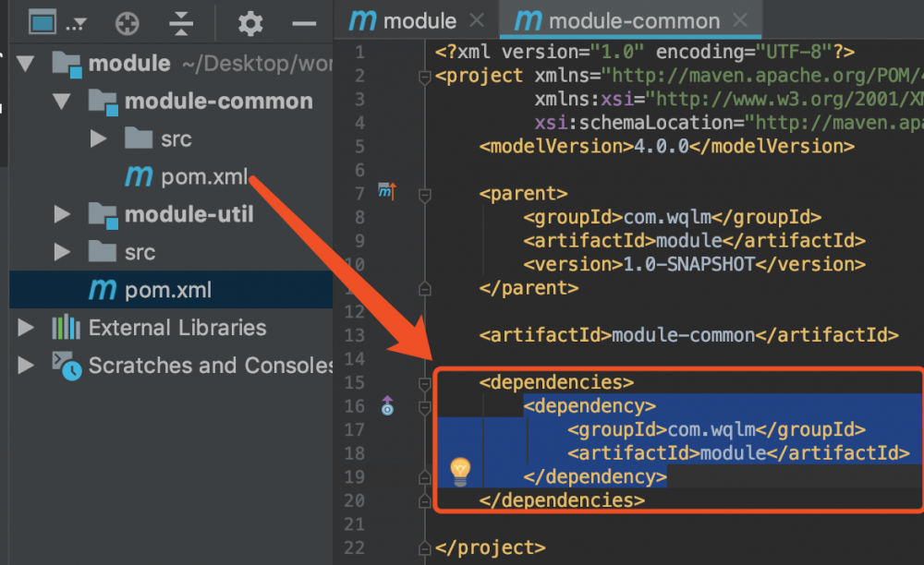Hide the project tool window
This screenshot has width=924, height=565.
[304, 23]
